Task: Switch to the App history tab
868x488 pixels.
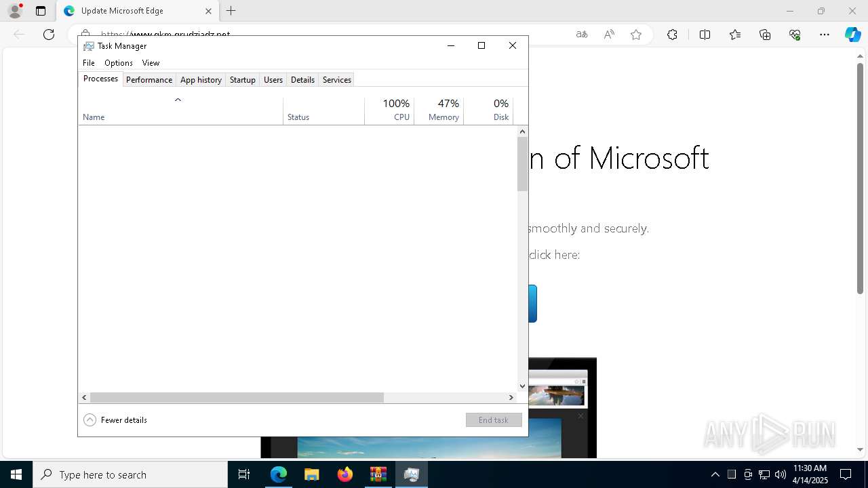Action: pyautogui.click(x=201, y=79)
